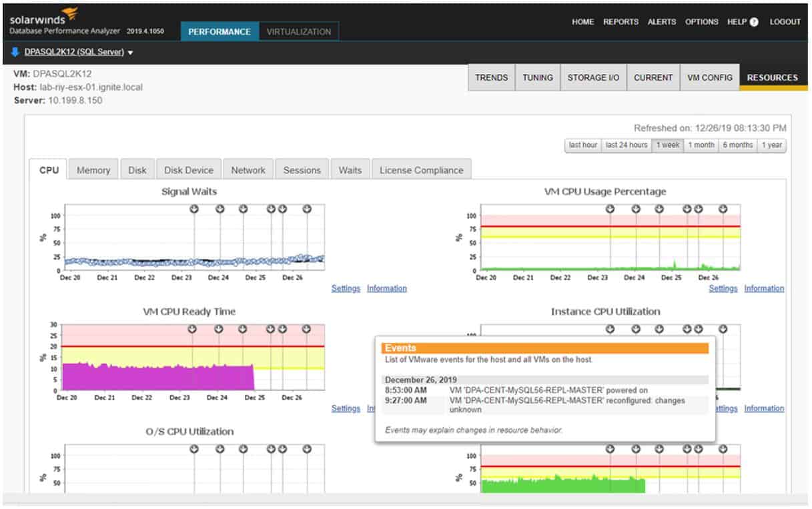Set time range to 1 year
This screenshot has height=509, width=812.
tap(771, 145)
